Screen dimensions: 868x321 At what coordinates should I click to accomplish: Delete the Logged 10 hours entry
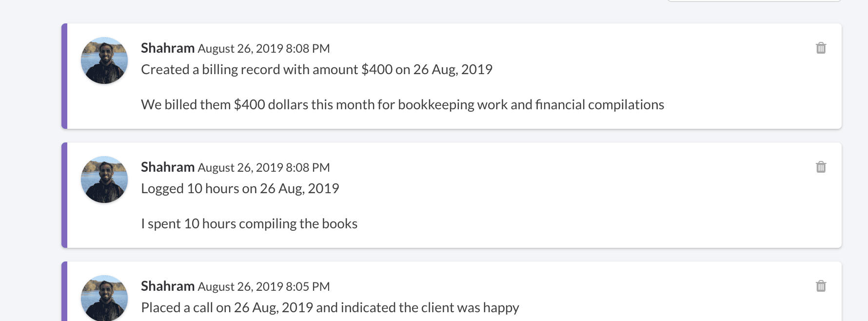pos(821,167)
